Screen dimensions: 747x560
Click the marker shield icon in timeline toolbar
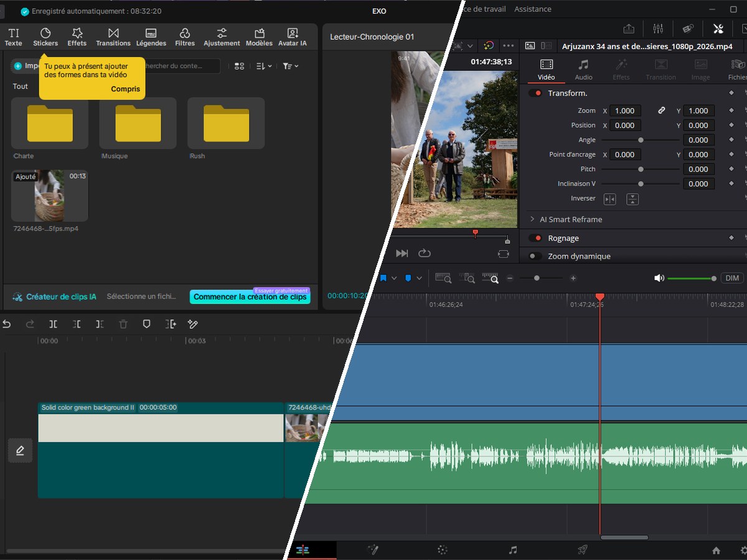[147, 324]
